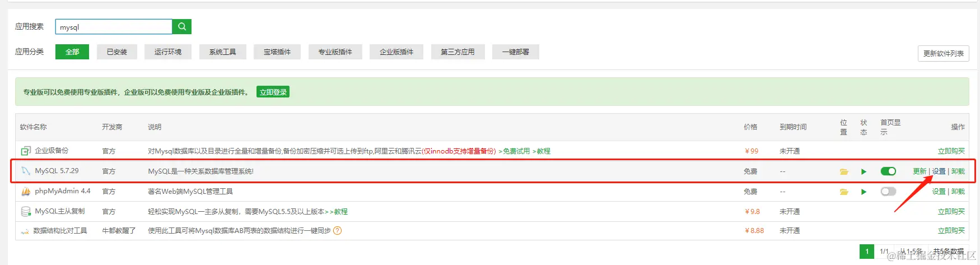
Task: Click the ¥8.88 price cell
Action: click(x=754, y=231)
